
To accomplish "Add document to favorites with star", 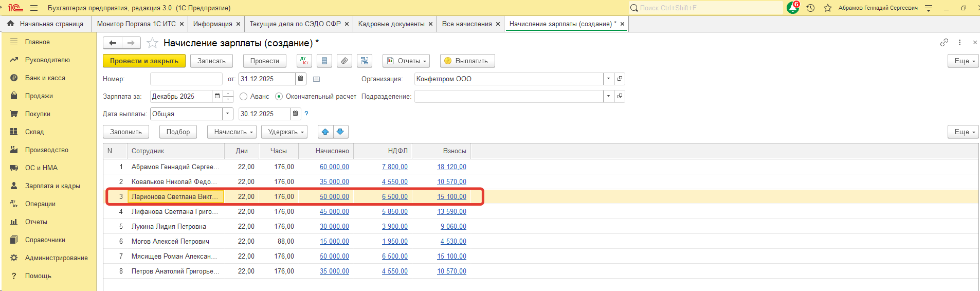I will pos(152,43).
